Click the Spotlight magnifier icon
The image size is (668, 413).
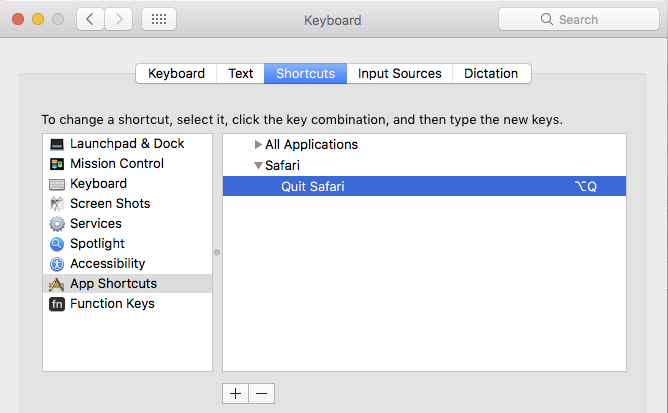click(x=57, y=244)
